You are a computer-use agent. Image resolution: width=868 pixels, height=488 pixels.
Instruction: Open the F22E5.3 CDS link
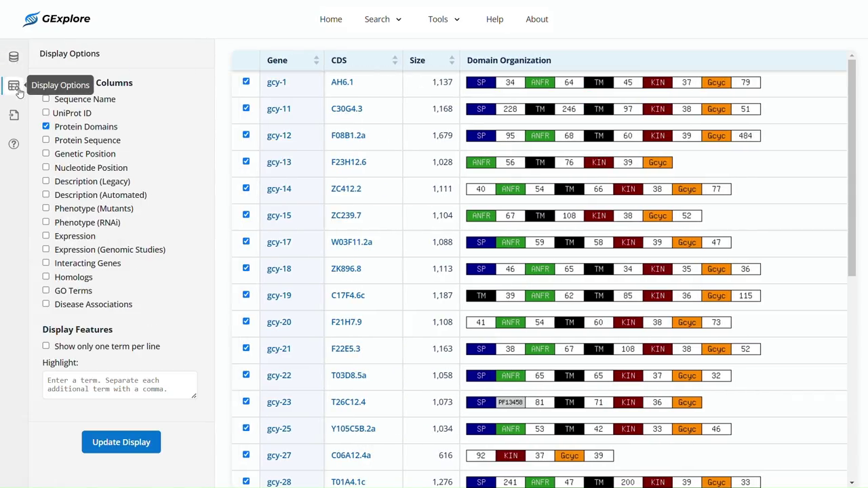[345, 348]
